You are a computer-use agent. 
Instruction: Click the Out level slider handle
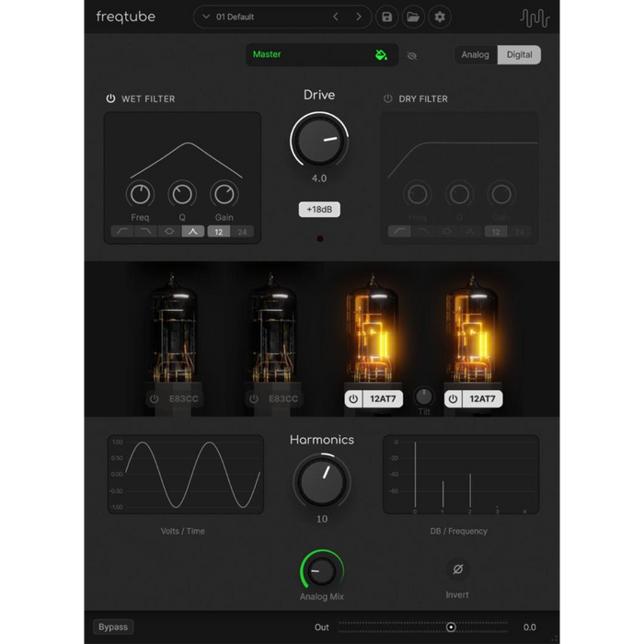tap(451, 627)
